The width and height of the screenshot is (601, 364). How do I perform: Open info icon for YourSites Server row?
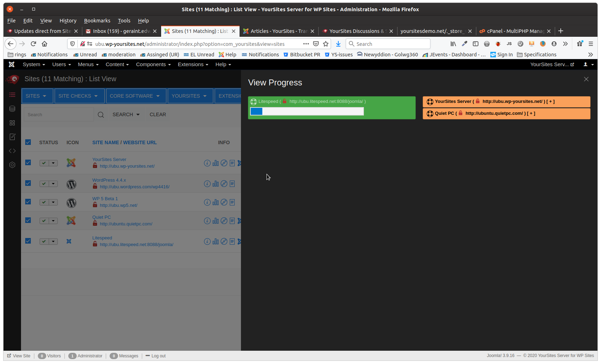coord(207,163)
